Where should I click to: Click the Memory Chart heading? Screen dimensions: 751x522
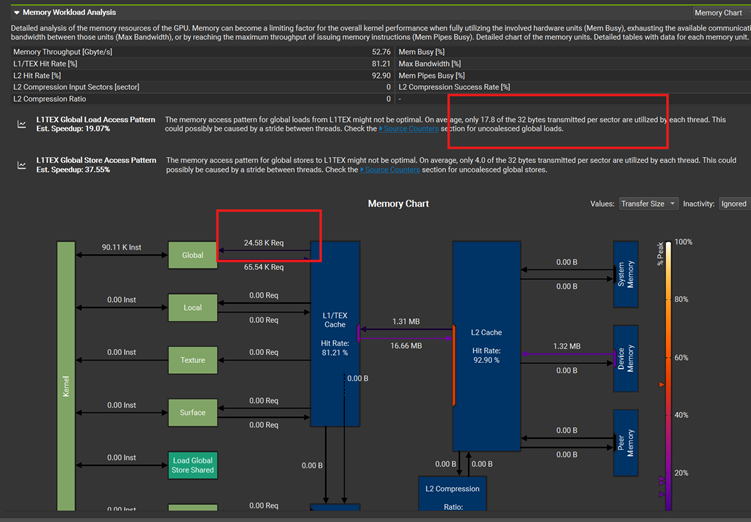(398, 204)
